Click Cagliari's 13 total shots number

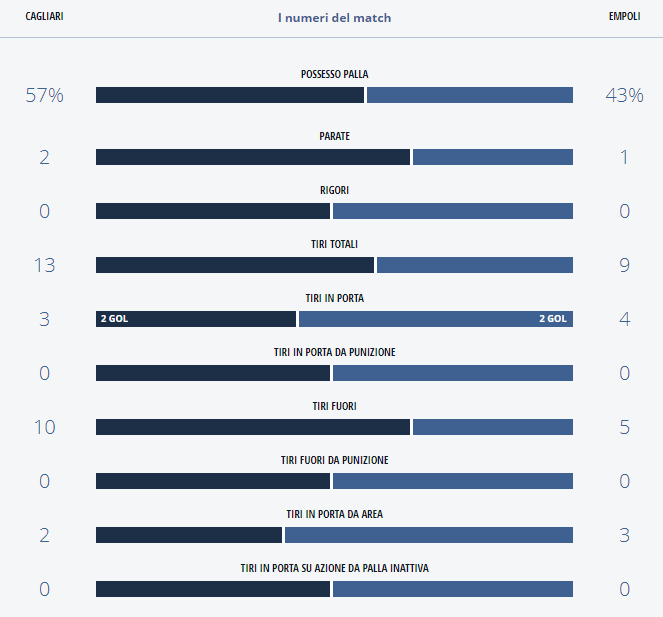44,265
